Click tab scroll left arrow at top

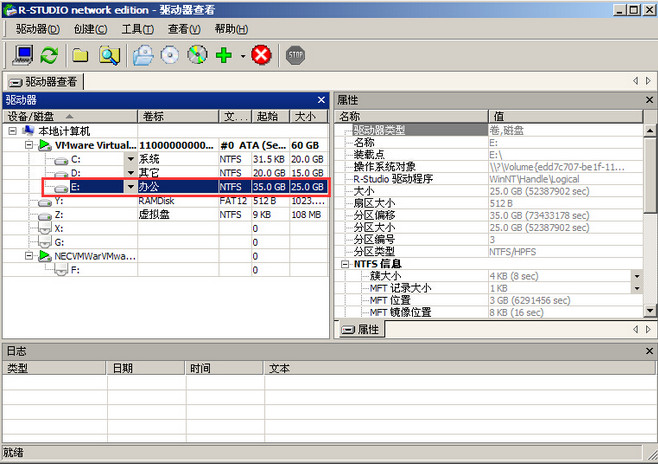(x=635, y=81)
